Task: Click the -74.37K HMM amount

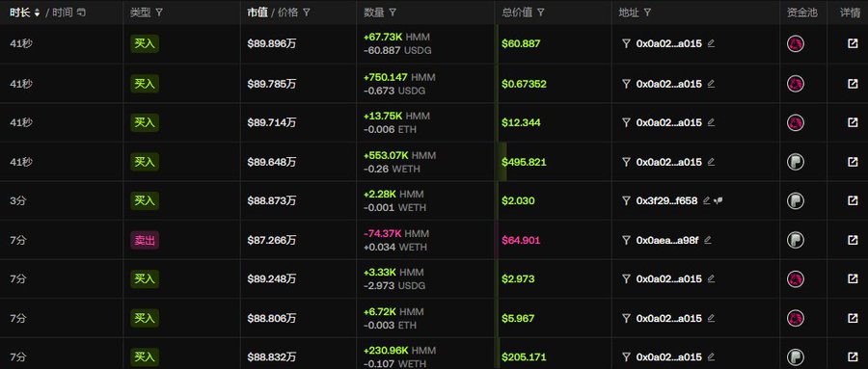Action: point(396,233)
